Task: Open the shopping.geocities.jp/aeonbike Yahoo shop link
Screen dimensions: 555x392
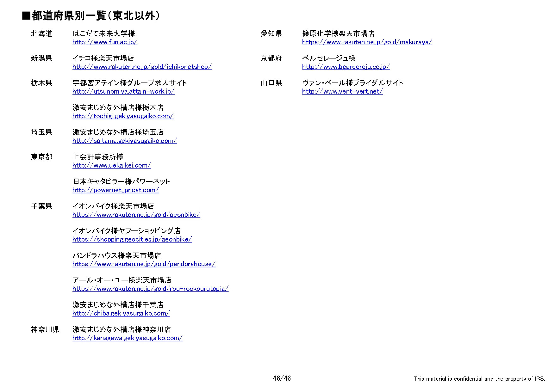Action: click(132, 240)
